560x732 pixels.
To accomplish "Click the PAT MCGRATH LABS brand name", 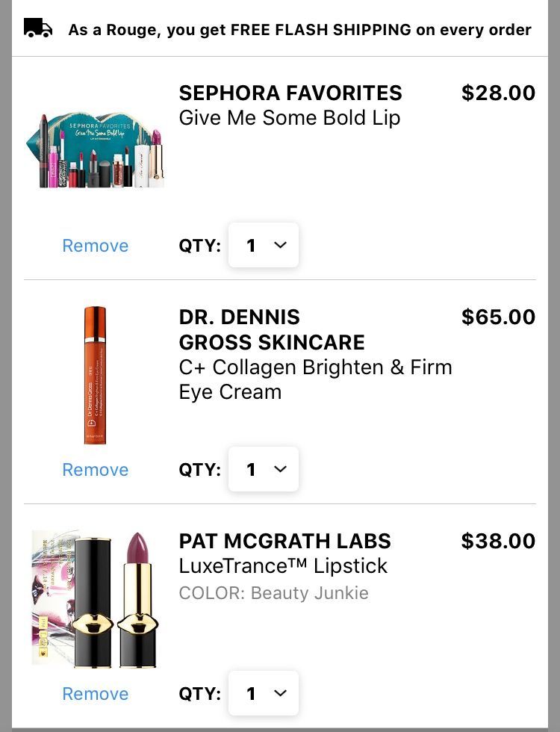I will click(284, 541).
